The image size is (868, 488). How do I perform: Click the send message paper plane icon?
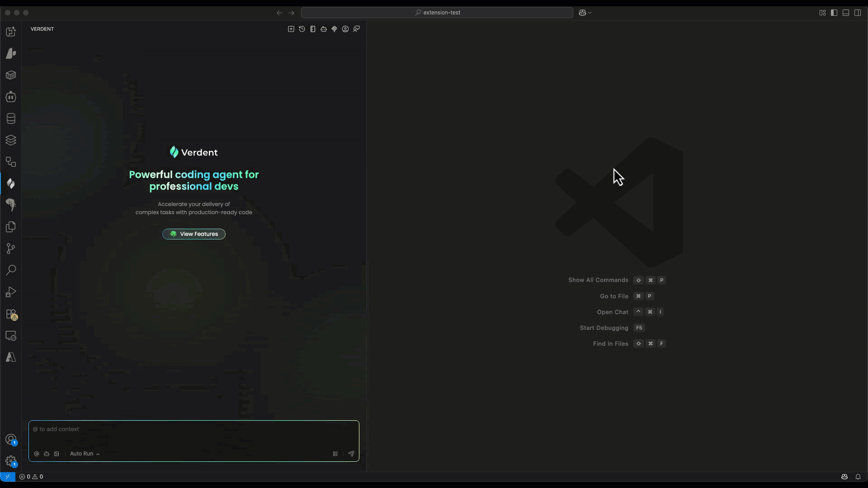pos(351,454)
